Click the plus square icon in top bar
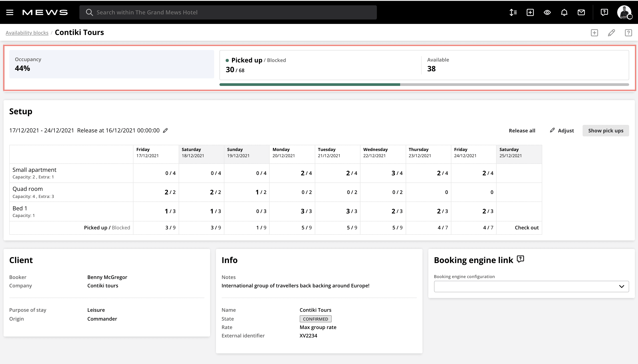Viewport: 638px width, 364px height. pos(530,12)
